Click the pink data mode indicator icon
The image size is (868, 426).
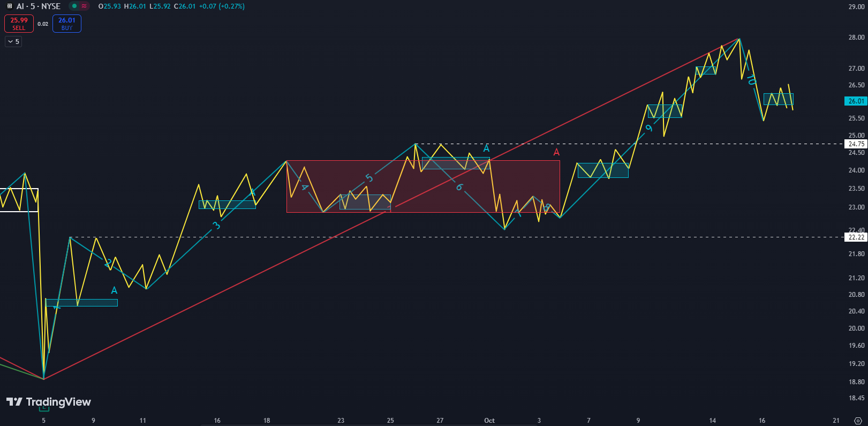click(85, 6)
